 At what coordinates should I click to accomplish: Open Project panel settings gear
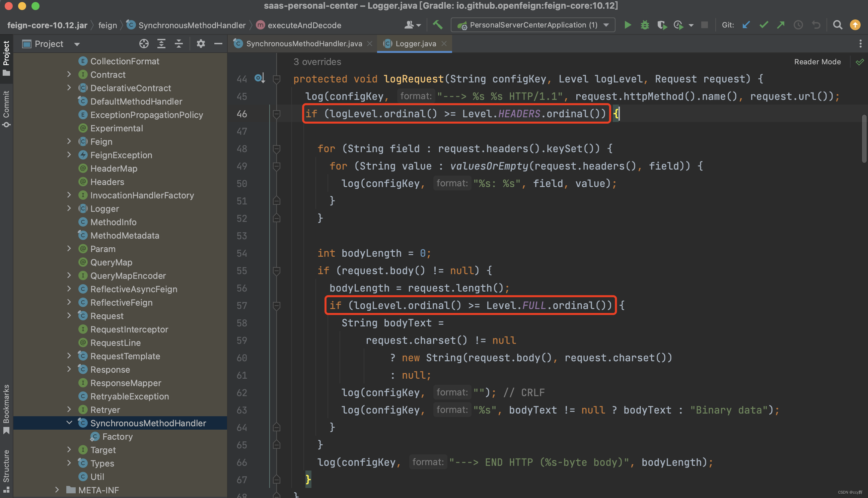point(201,44)
